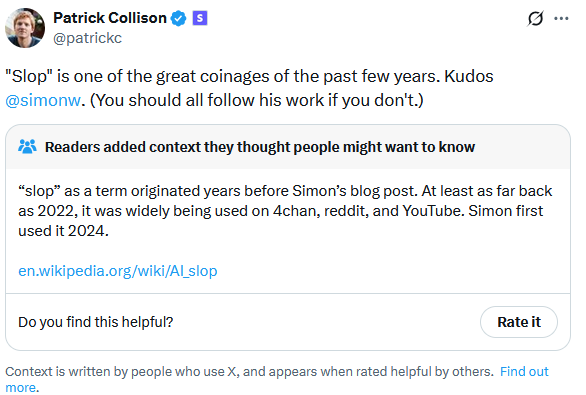Screen dimensions: 586x395
Task: Click the 'Do you find this helpful?' prompt
Action: tap(96, 322)
